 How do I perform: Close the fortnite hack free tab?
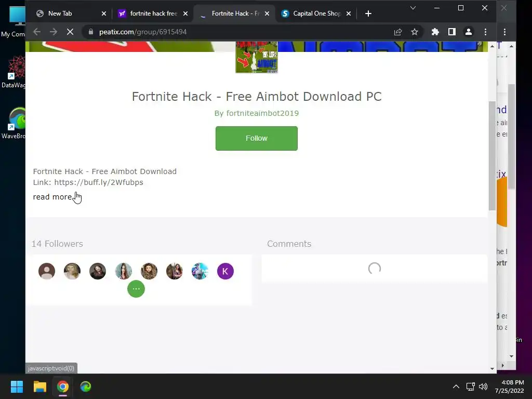tap(185, 14)
